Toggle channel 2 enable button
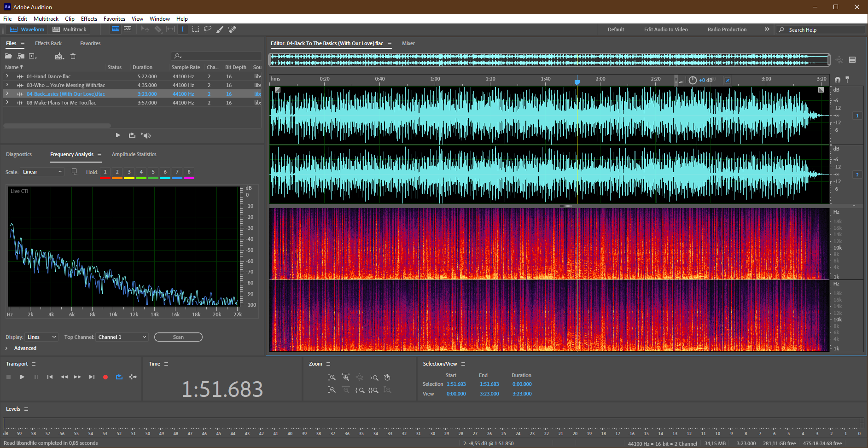The height and width of the screenshot is (448, 868). [x=857, y=175]
